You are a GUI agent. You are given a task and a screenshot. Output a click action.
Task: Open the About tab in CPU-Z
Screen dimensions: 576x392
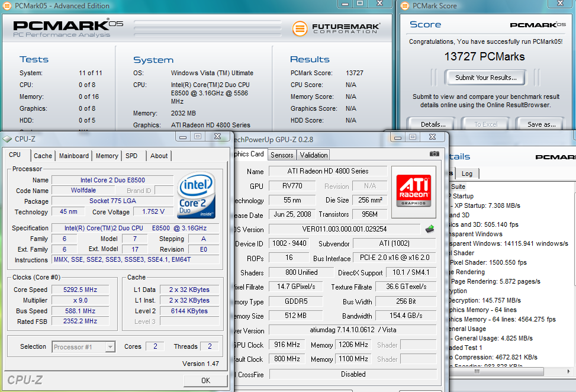click(x=159, y=156)
